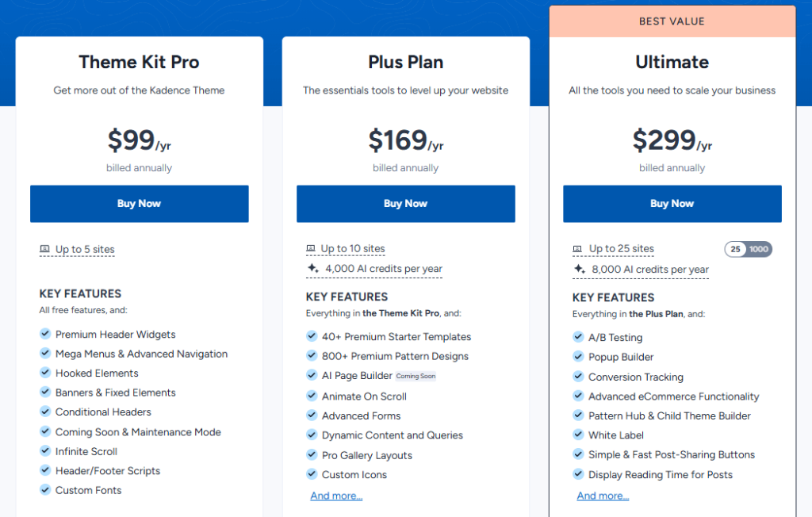Click the laptop icon beside Up to 5 sites
Image resolution: width=812 pixels, height=517 pixels.
pos(45,249)
